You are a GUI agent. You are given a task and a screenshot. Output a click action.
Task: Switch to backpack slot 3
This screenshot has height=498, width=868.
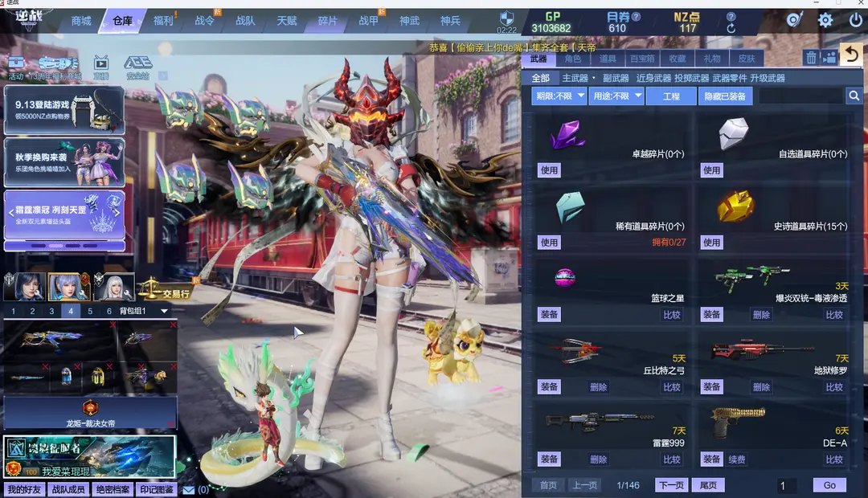51,311
